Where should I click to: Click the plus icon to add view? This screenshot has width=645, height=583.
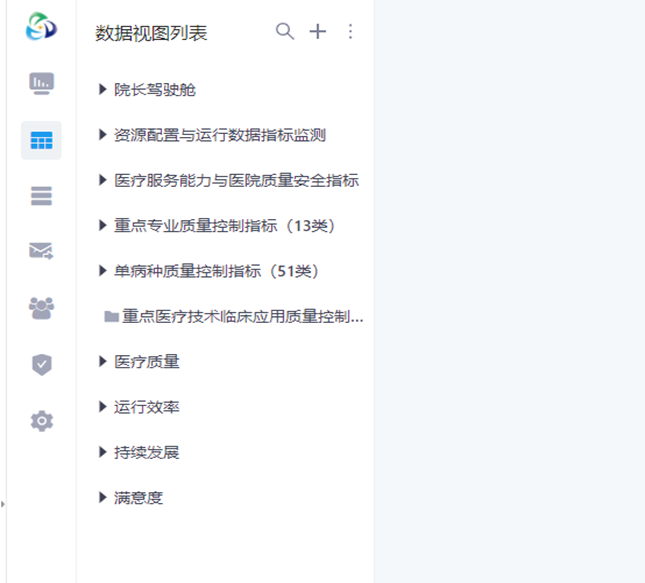(318, 31)
